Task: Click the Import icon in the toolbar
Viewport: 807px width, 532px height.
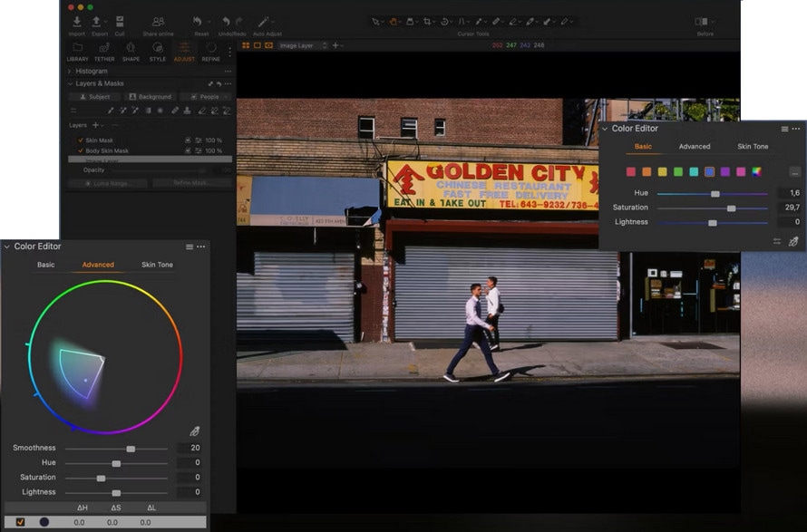Action: [x=77, y=22]
